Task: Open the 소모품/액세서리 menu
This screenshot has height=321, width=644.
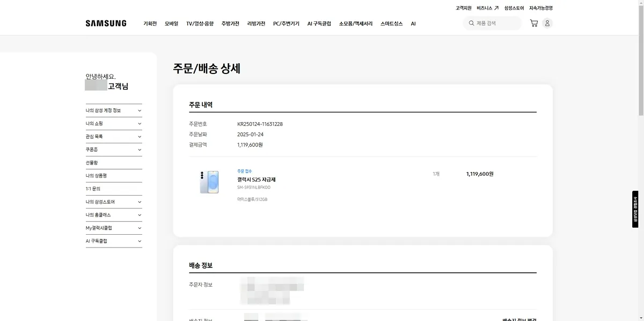Action: point(355,24)
